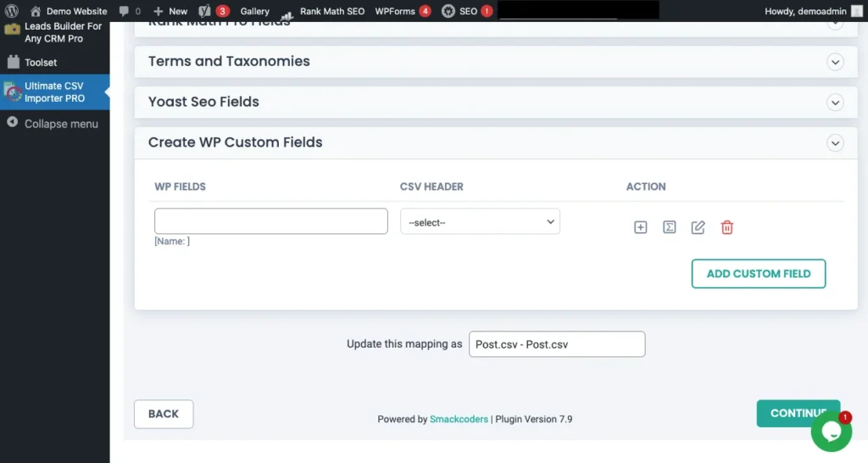868x463 pixels.
Task: Click the WP Fields name text box
Action: pyautogui.click(x=270, y=221)
